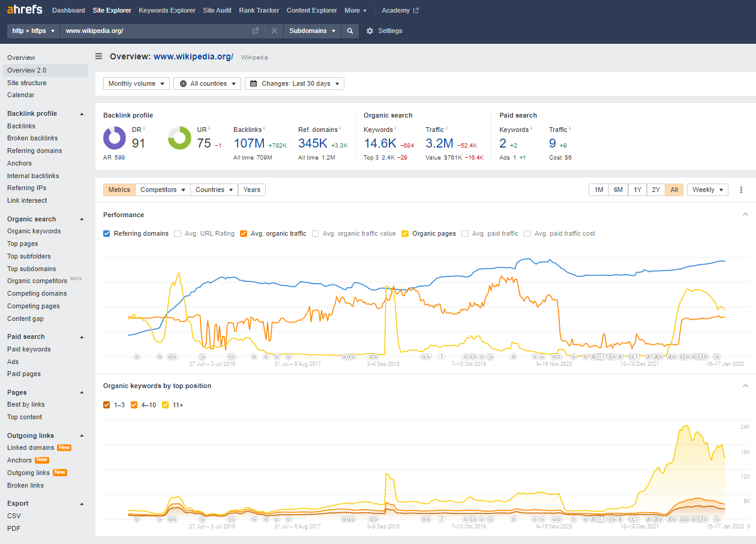This screenshot has width=756, height=544.
Task: Enable Avg. URL Rating checkbox
Action: 178,233
